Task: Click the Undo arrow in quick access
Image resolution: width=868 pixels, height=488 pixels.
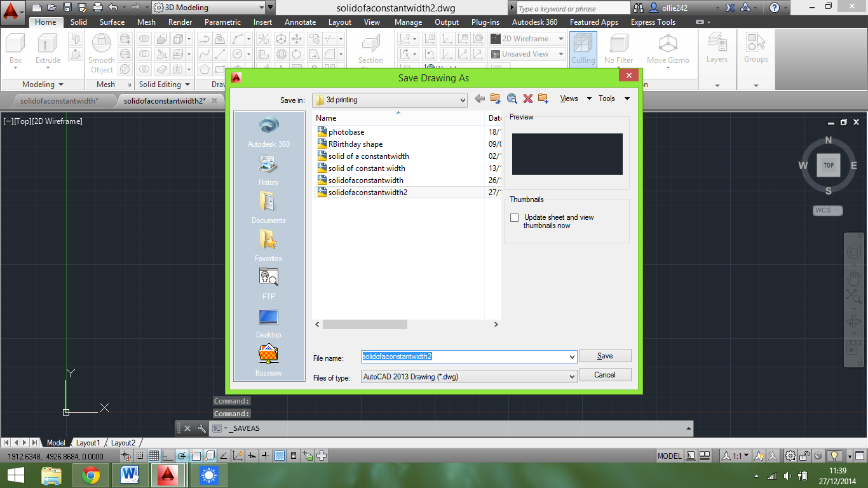Action: click(113, 8)
